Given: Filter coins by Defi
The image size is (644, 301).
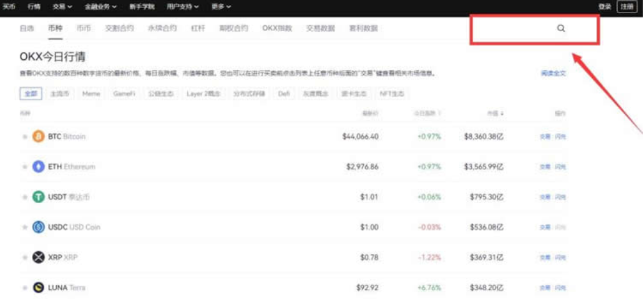Looking at the screenshot, I should coord(284,94).
